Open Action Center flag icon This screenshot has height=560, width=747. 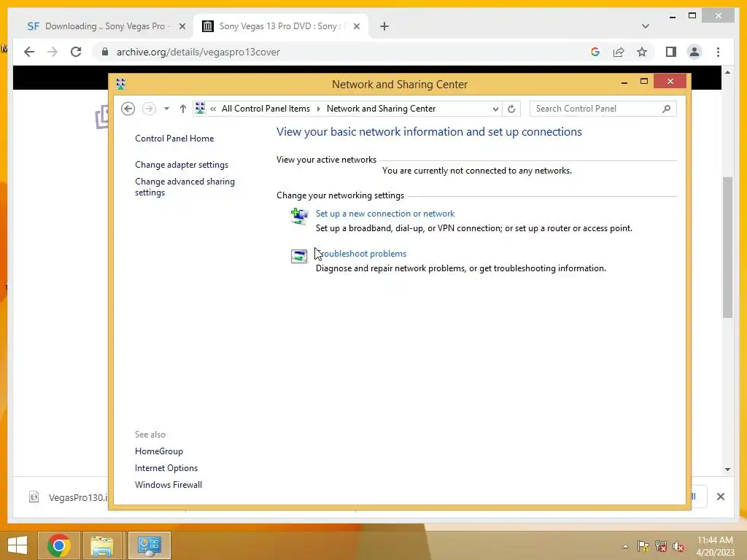click(x=643, y=546)
